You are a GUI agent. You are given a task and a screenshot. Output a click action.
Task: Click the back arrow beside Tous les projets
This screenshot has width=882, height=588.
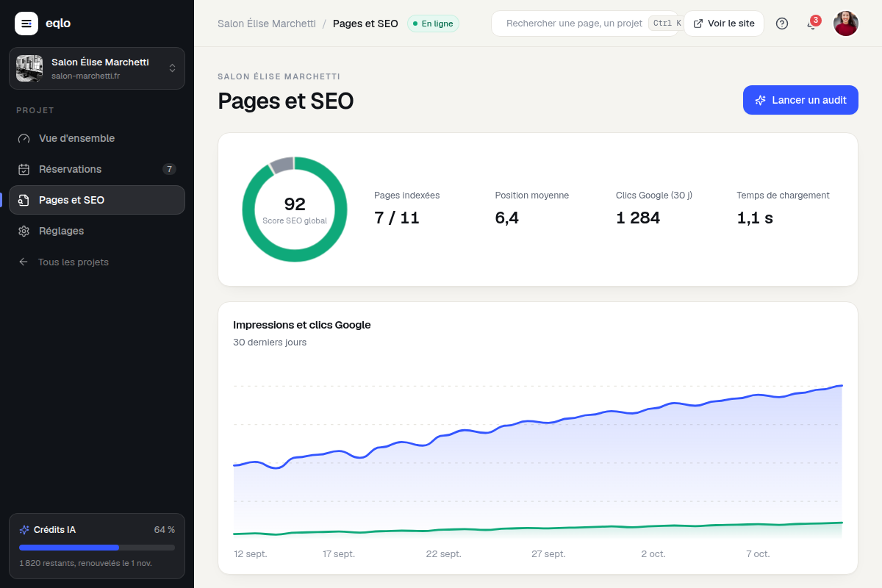pos(24,262)
